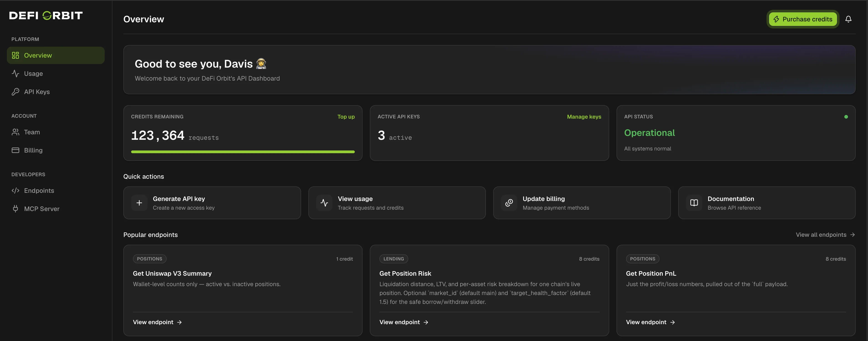The height and width of the screenshot is (341, 868).
Task: Click arrow icon on Get Position Risk card
Action: (426, 323)
